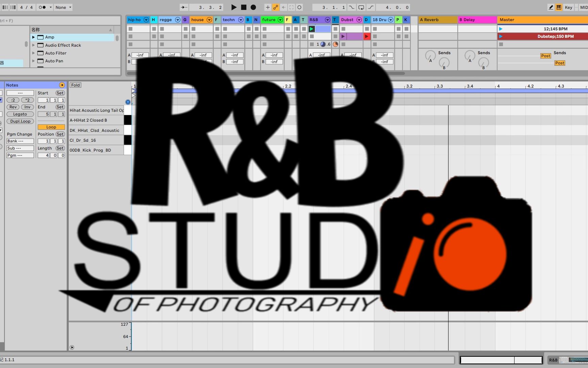Expand the Audio Effect Rack item
The width and height of the screenshot is (588, 368).
point(33,45)
